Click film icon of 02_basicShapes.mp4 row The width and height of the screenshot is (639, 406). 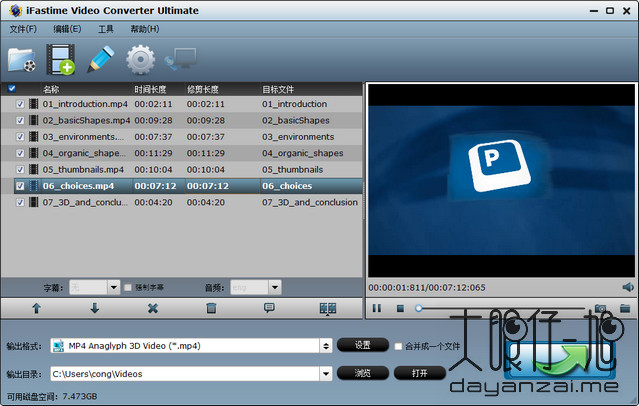pos(34,120)
